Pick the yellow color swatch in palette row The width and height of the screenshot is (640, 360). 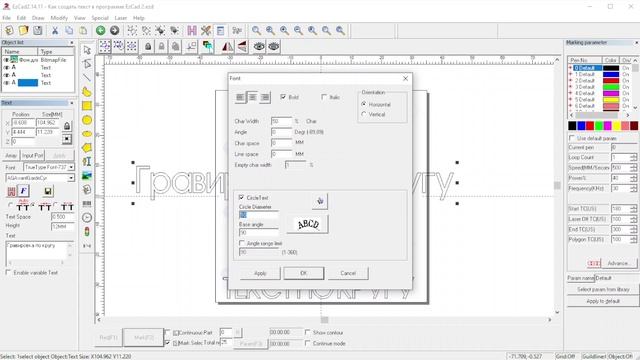pos(616,126)
